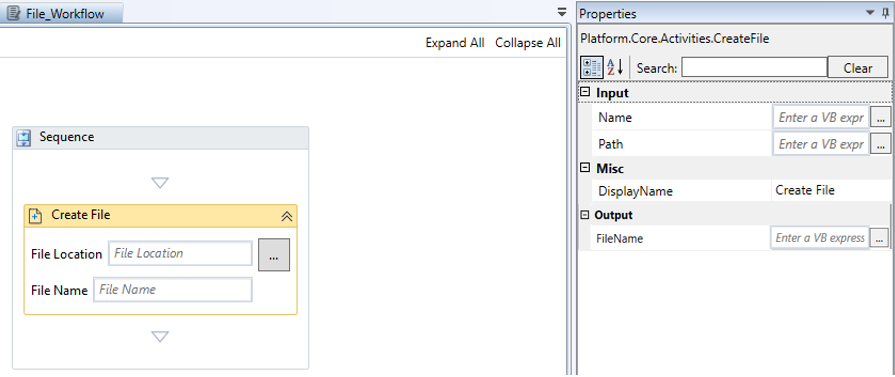Open Properties panel options dropdown arrow
Viewport: 895px width, 377px height.
870,12
